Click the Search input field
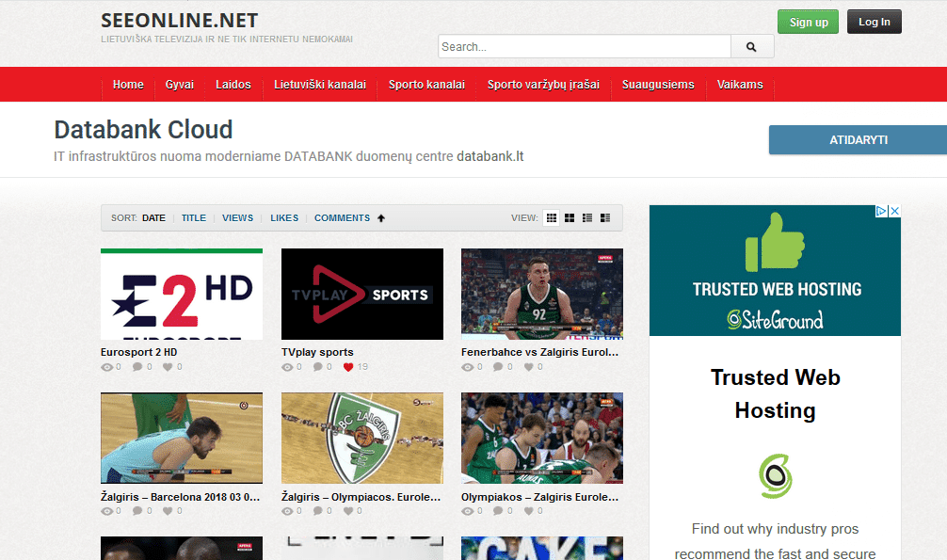 585,46
